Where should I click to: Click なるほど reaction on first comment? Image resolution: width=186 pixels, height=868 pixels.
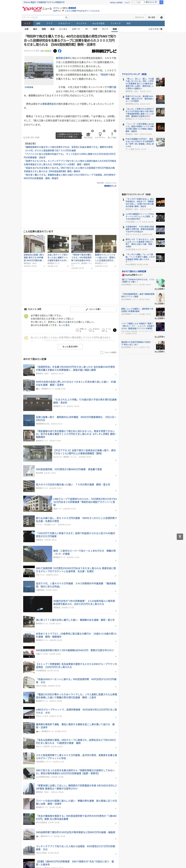click(94, 330)
